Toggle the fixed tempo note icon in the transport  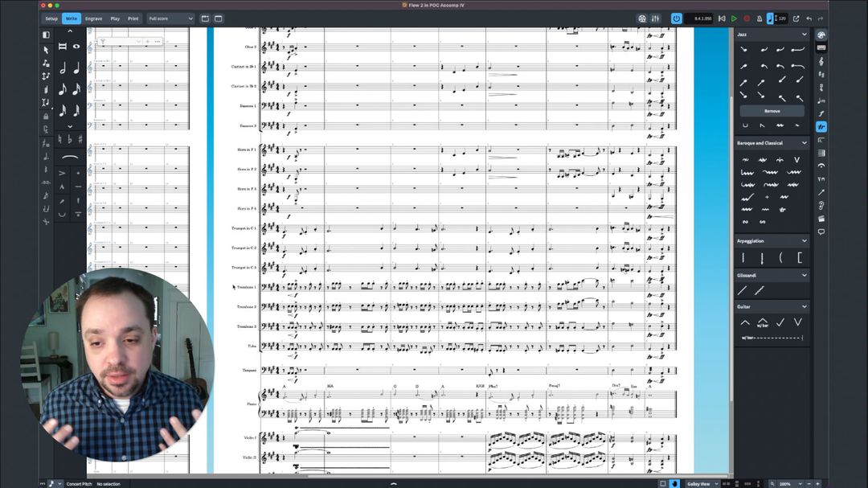pos(770,18)
